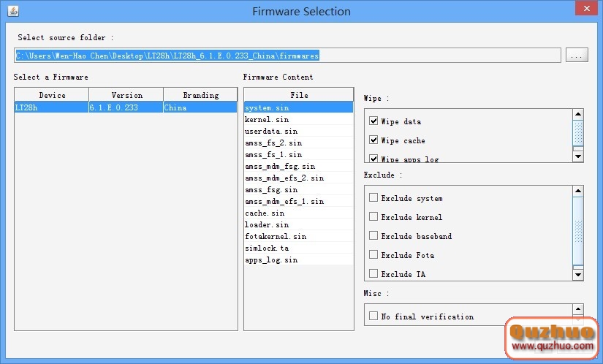Image resolution: width=603 pixels, height=364 pixels.
Task: Uncheck the Wipe cache option
Action: [x=374, y=140]
